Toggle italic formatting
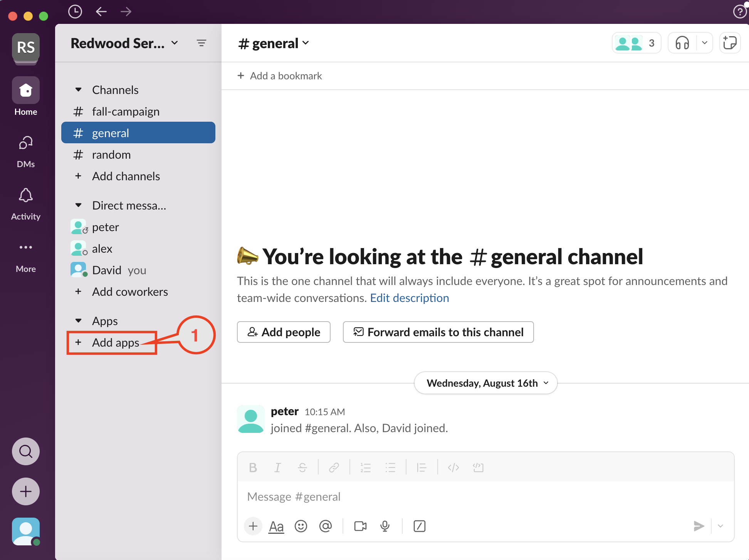 pyautogui.click(x=277, y=468)
